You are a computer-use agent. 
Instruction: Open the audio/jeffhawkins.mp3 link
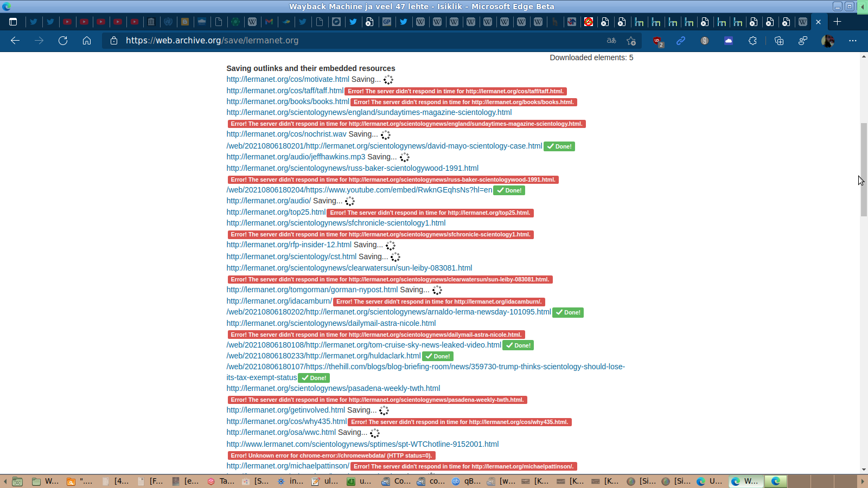tap(296, 157)
